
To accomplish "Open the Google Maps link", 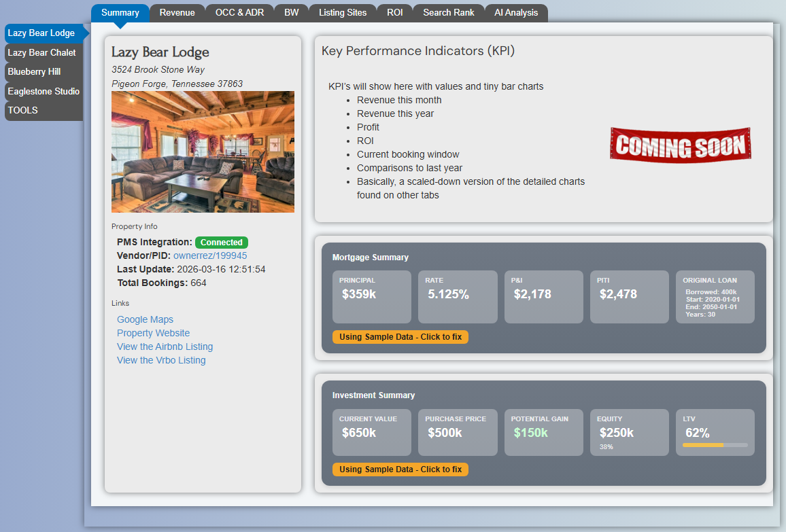I will pyautogui.click(x=145, y=319).
